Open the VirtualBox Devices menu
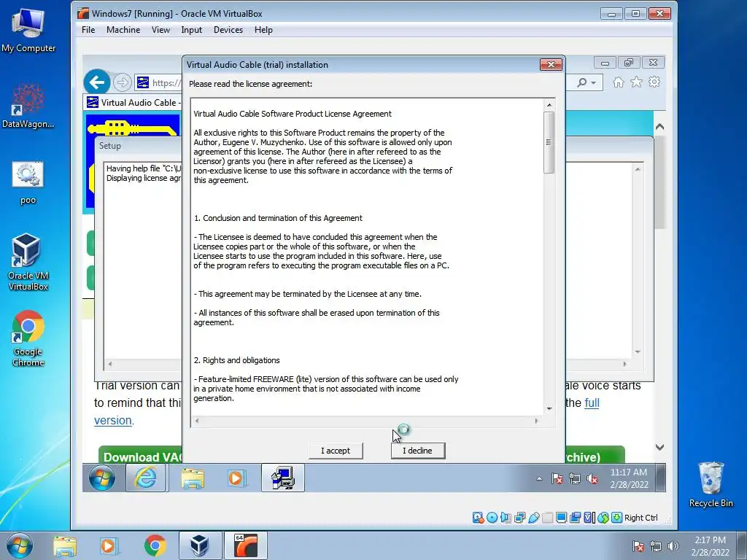 228,29
